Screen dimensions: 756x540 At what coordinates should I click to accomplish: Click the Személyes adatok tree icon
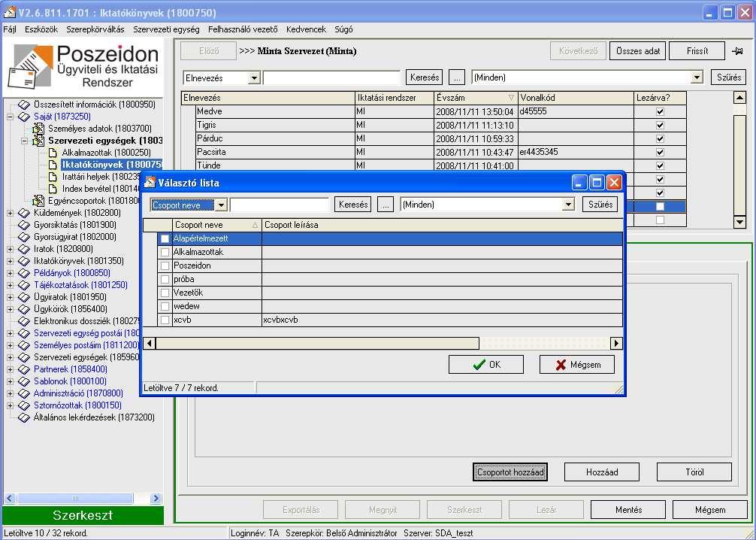tap(38, 129)
